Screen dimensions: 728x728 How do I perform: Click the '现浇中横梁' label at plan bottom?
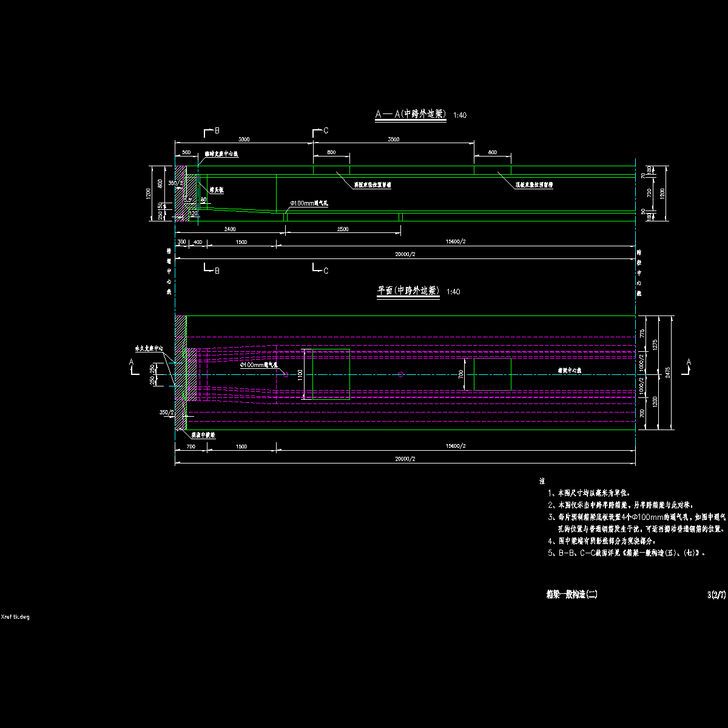click(x=203, y=435)
